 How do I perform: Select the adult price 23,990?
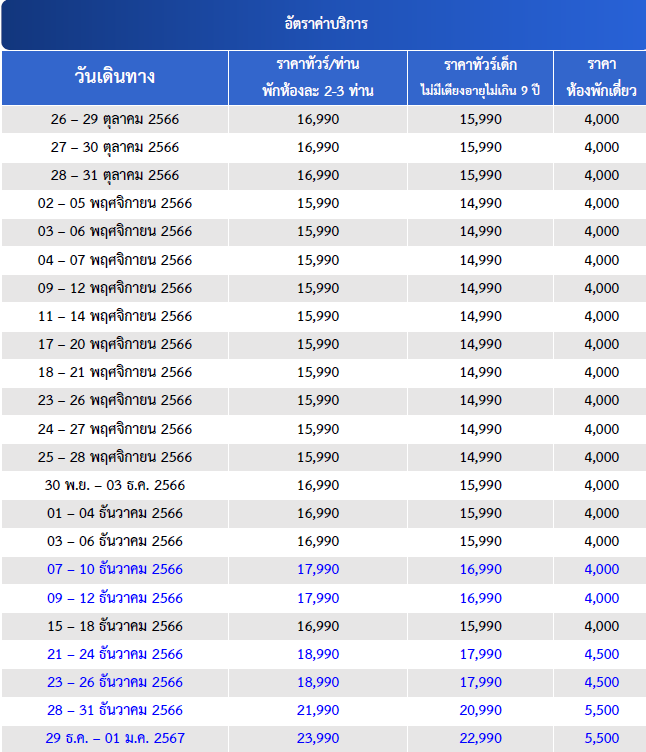[318, 738]
